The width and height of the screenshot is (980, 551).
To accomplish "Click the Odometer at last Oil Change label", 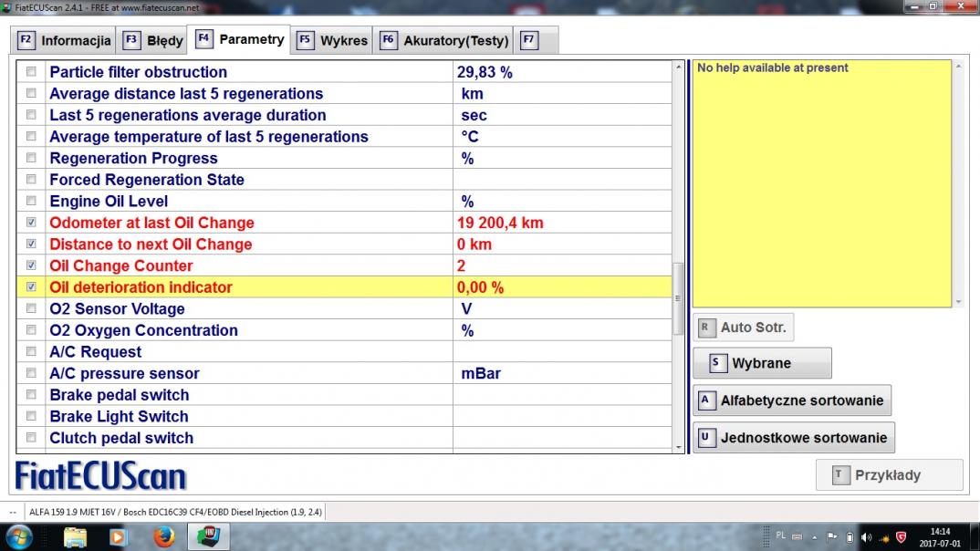I will click(151, 223).
